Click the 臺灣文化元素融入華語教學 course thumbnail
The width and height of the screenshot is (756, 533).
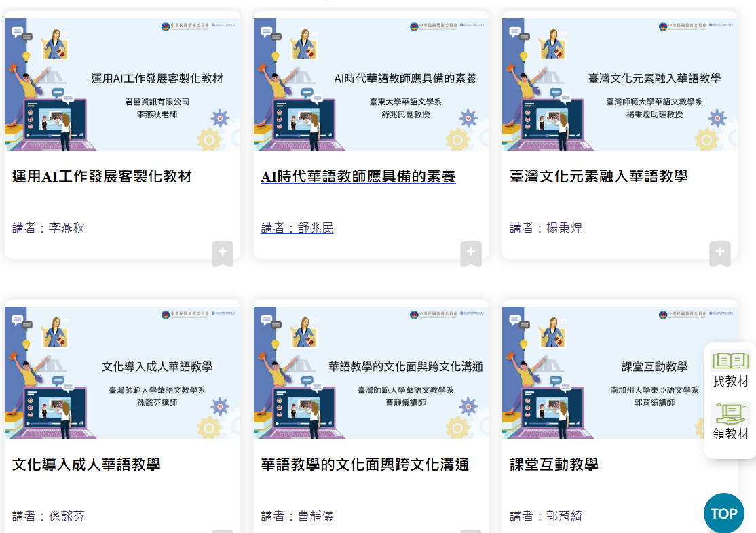click(619, 84)
